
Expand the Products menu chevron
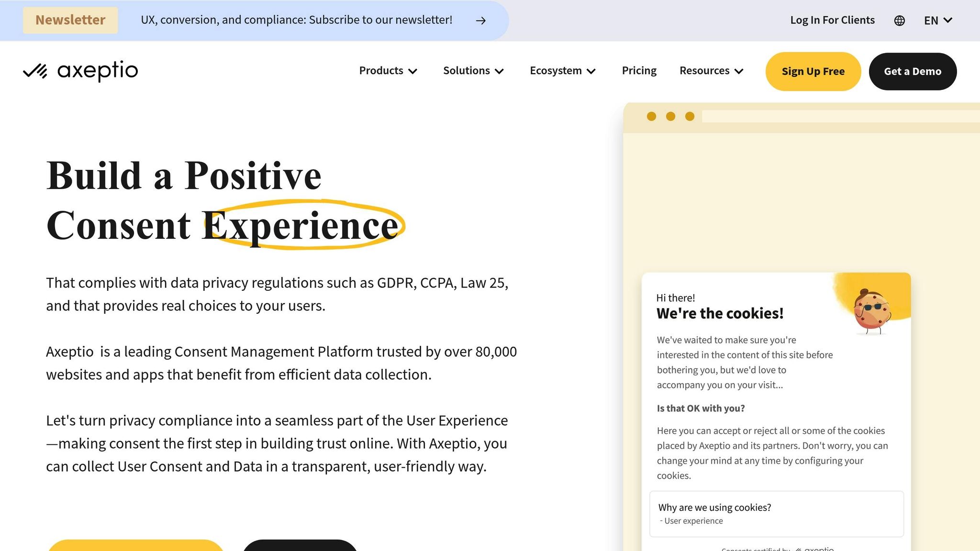pos(413,71)
